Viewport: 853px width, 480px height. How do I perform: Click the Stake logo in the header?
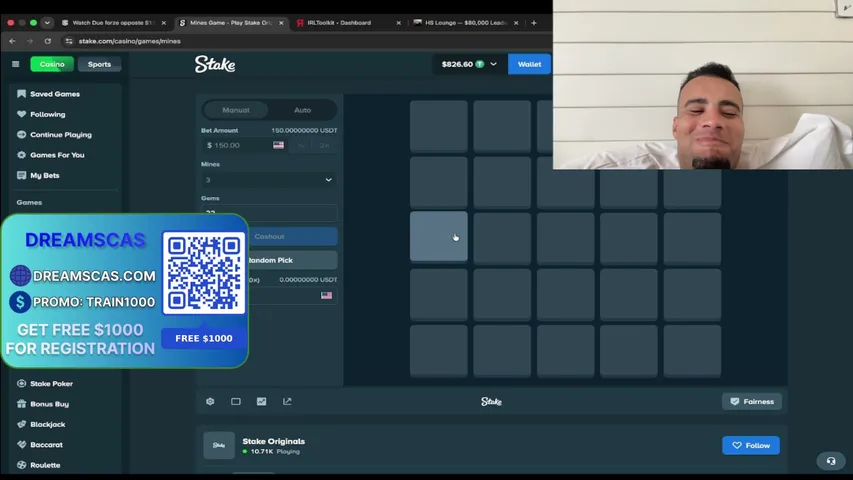[x=215, y=64]
